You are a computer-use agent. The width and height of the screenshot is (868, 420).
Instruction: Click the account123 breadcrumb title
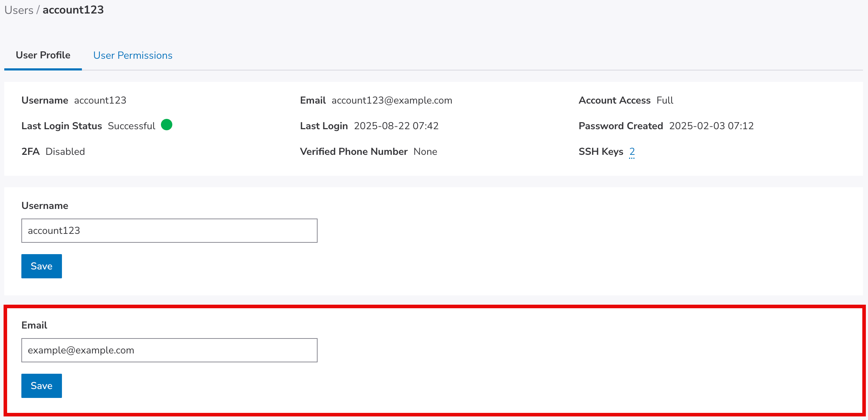point(73,10)
